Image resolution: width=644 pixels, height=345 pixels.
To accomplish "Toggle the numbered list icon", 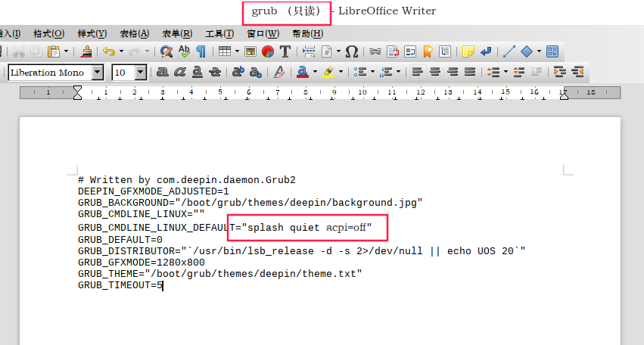I will 386,73.
